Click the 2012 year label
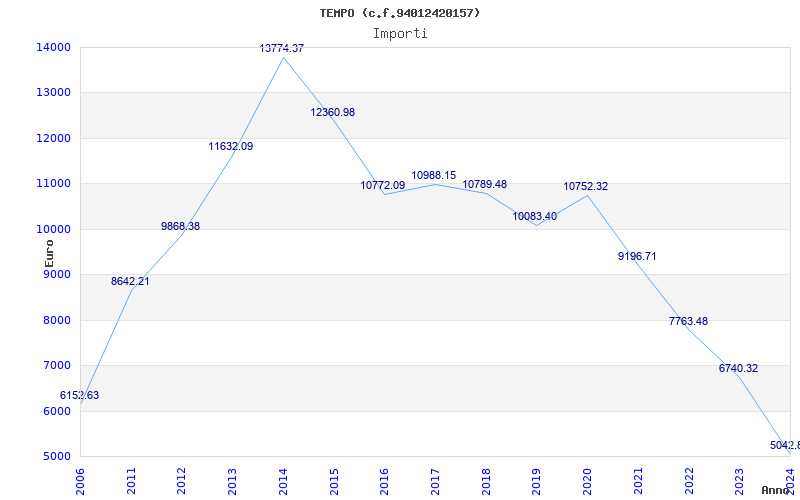800x500 pixels. click(x=182, y=482)
